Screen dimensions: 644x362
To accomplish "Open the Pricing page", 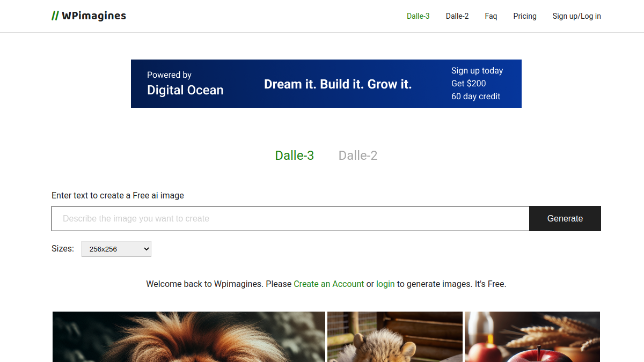I will point(525,16).
